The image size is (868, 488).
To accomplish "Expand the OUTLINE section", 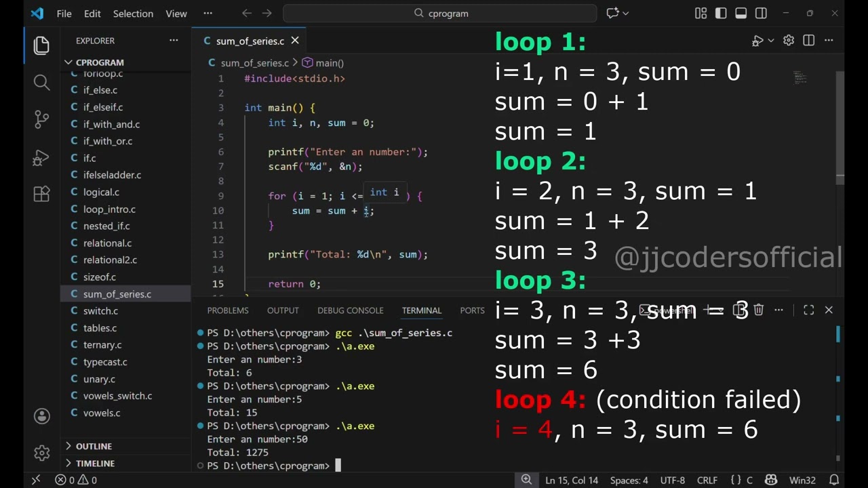I will click(125, 446).
